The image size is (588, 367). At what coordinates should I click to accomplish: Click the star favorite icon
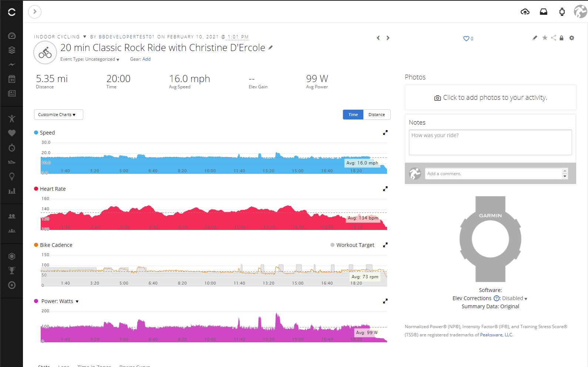545,38
